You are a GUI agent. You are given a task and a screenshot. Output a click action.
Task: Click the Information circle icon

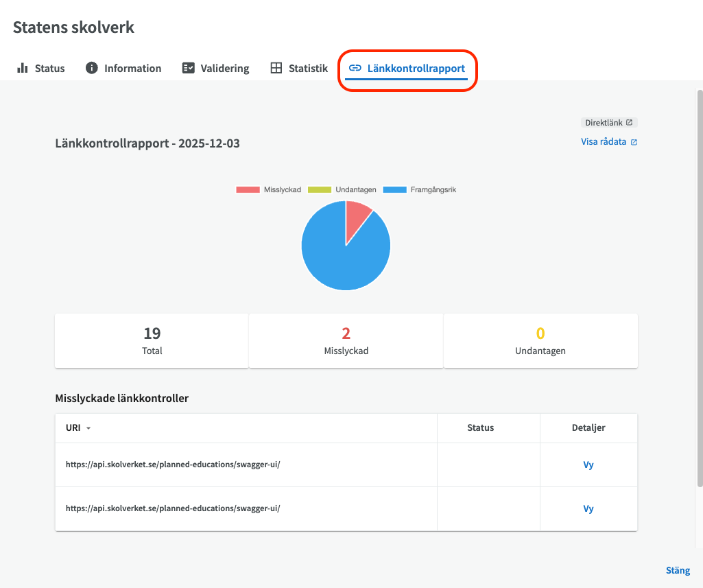click(91, 68)
